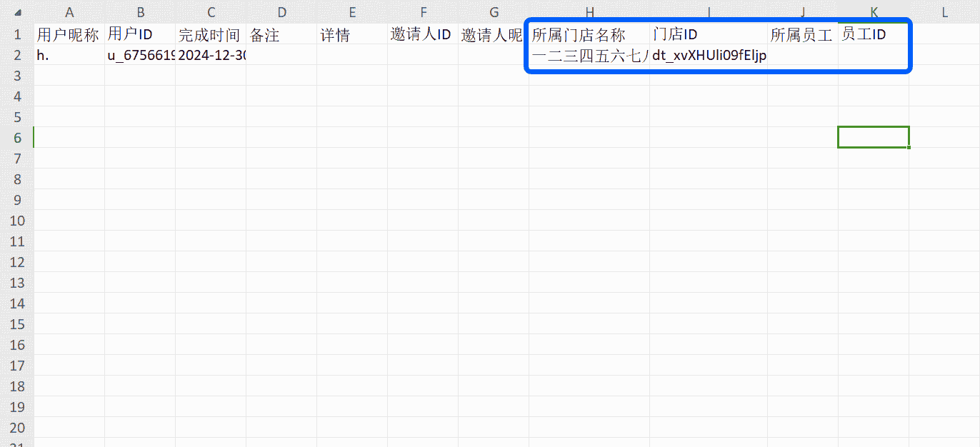Viewport: 980px width, 447px height.
Task: Click the cell containing dt_xvXHUli09fEljp
Action: point(708,55)
